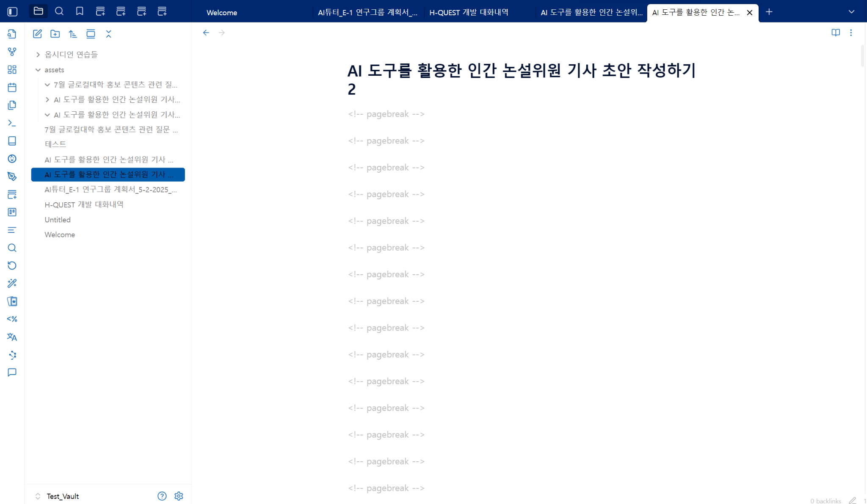
Task: Click the translate ribbon icon
Action: tap(12, 337)
